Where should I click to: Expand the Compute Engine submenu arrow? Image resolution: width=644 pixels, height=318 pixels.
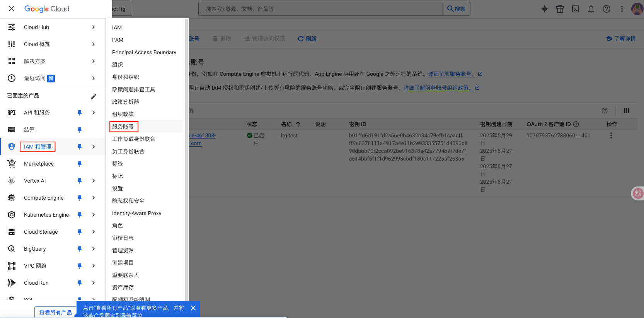(94, 198)
